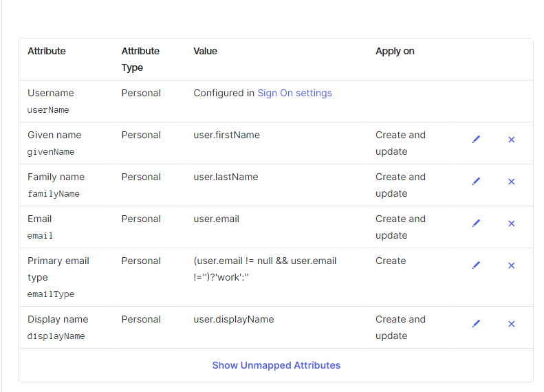Click the Value column header
The height and width of the screenshot is (392, 544).
[206, 51]
